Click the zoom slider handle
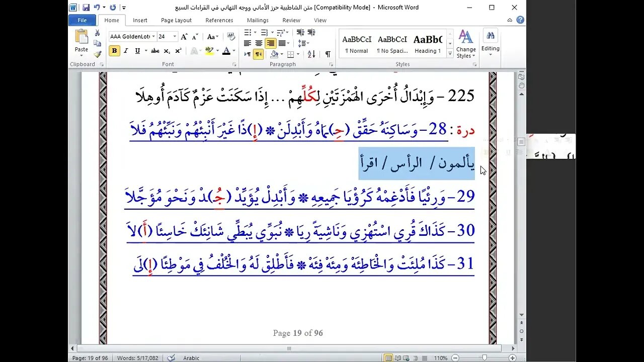This screenshot has height=362, width=644. [484, 358]
